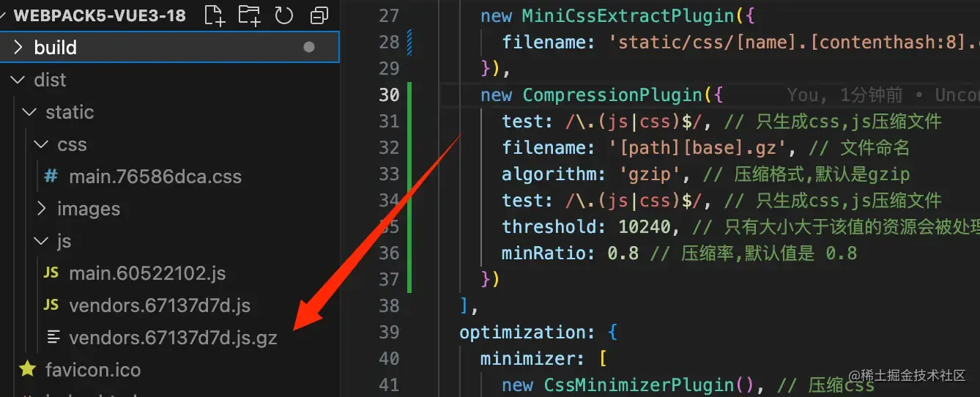Screen dimensions: 980x397
Task: Open main.60522102.js file
Action: click(147, 273)
